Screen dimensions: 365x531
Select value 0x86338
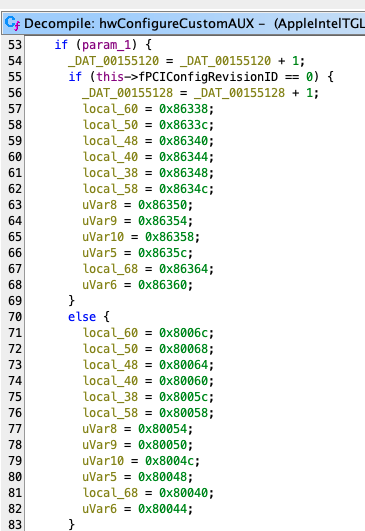tap(183, 109)
